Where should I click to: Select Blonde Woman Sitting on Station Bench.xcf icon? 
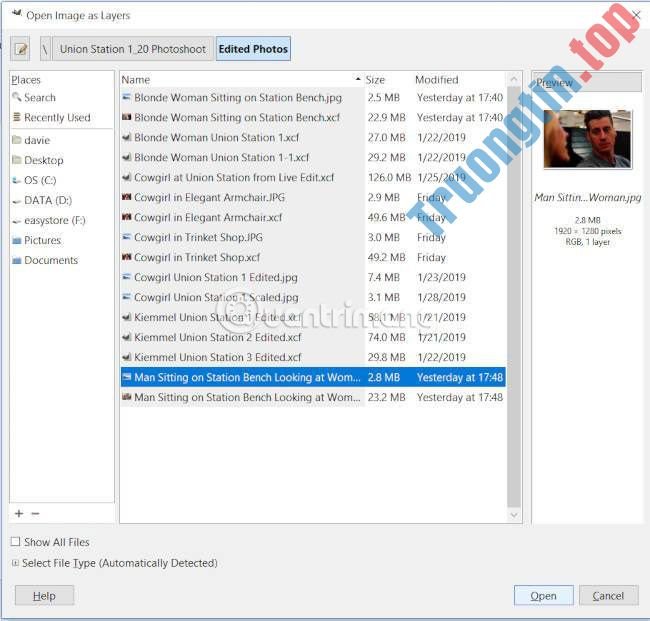pyautogui.click(x=126, y=117)
